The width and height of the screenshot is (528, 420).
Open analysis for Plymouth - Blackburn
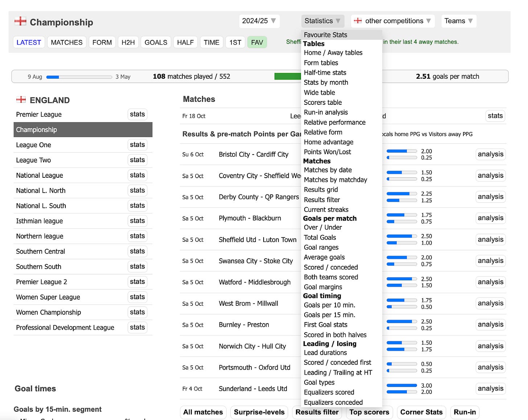tap(490, 218)
